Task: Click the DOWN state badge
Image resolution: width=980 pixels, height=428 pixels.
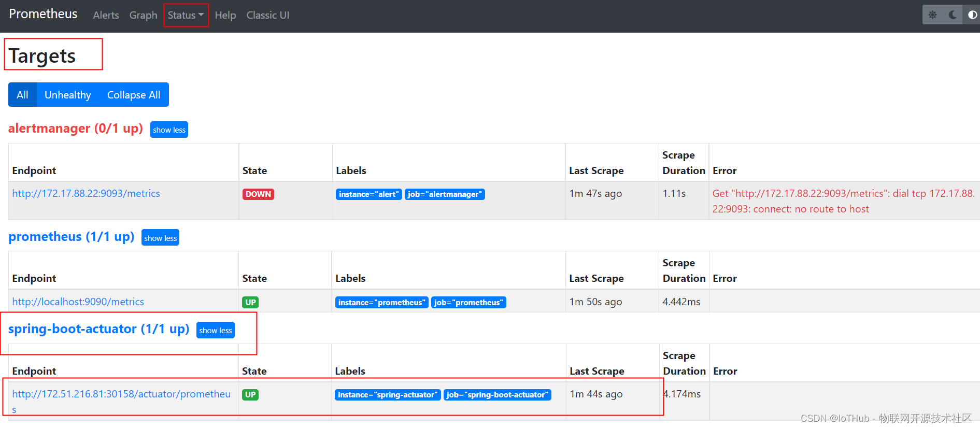Action: point(258,194)
